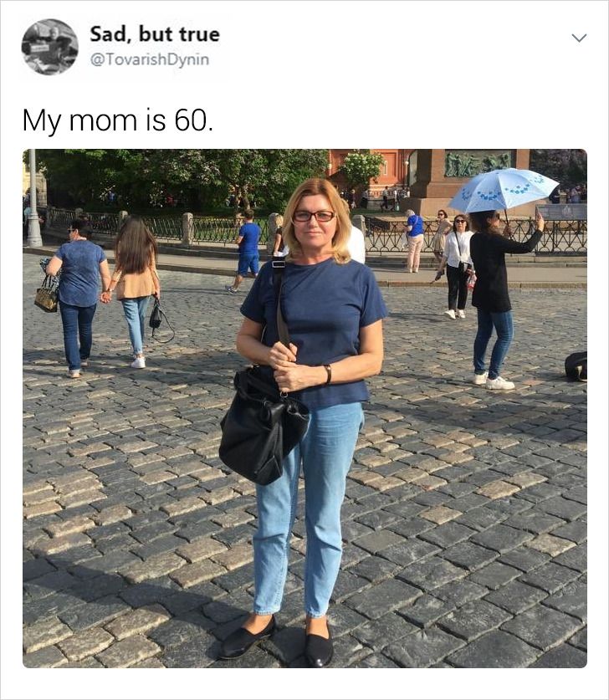
Task: Click the blonde woman's face in the photo
Action: pyautogui.click(x=314, y=224)
